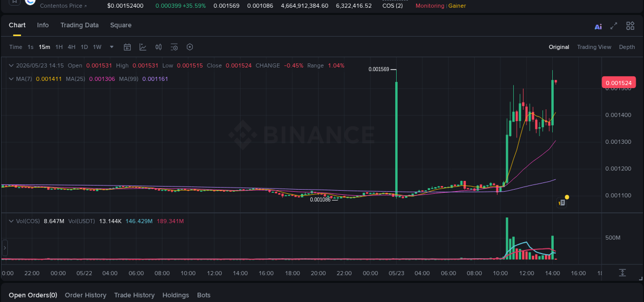Select the 1s time interval
Image resolution: width=644 pixels, height=302 pixels.
(x=30, y=47)
